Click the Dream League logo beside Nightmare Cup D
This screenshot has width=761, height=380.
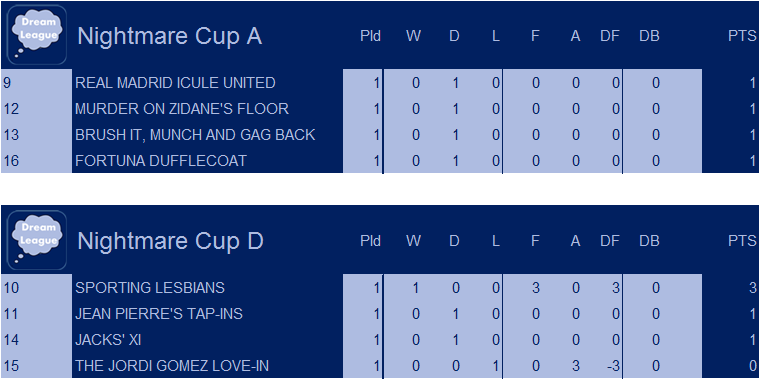(x=37, y=240)
